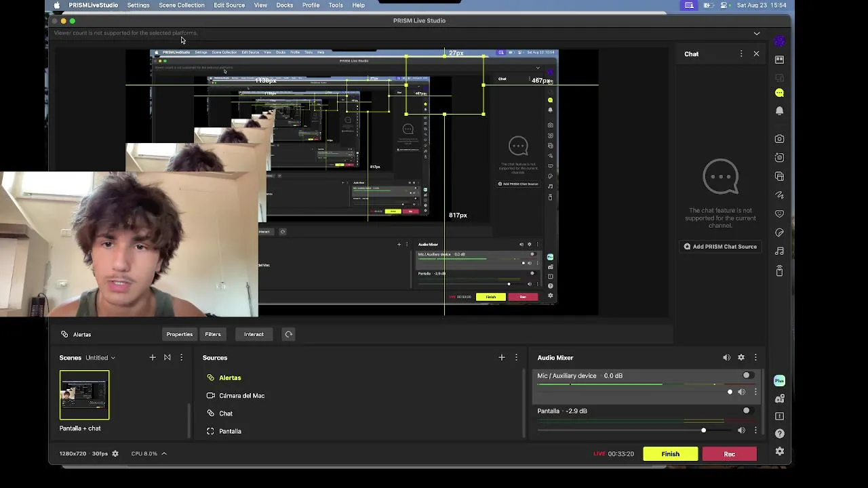
Task: Select the Pantalla + chat scene thumbnail
Action: pos(84,395)
